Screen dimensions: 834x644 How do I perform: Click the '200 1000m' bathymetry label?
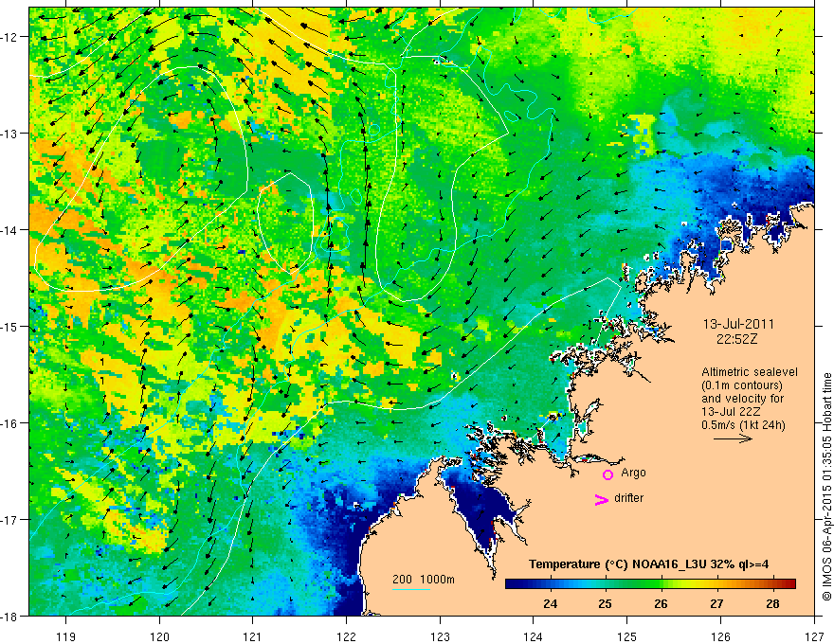(424, 580)
